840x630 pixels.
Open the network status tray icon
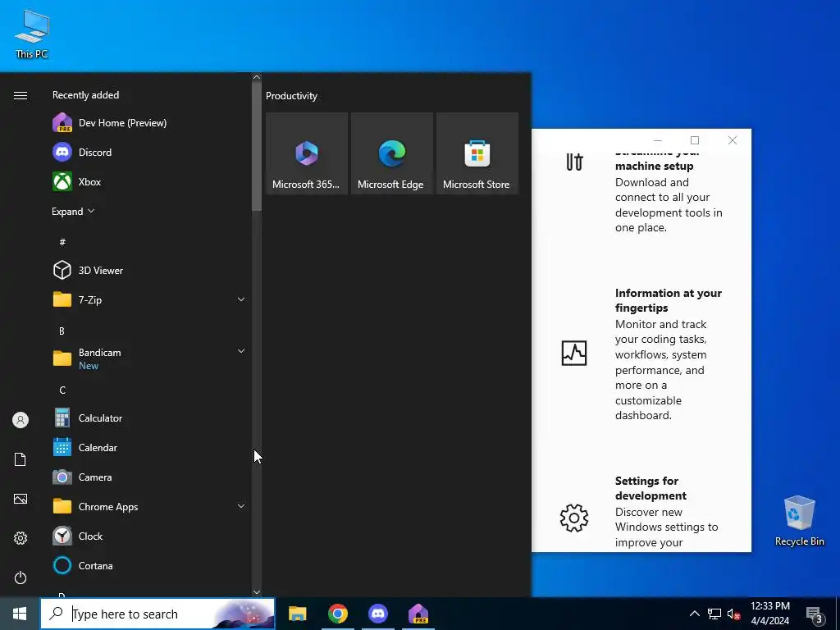click(x=714, y=614)
